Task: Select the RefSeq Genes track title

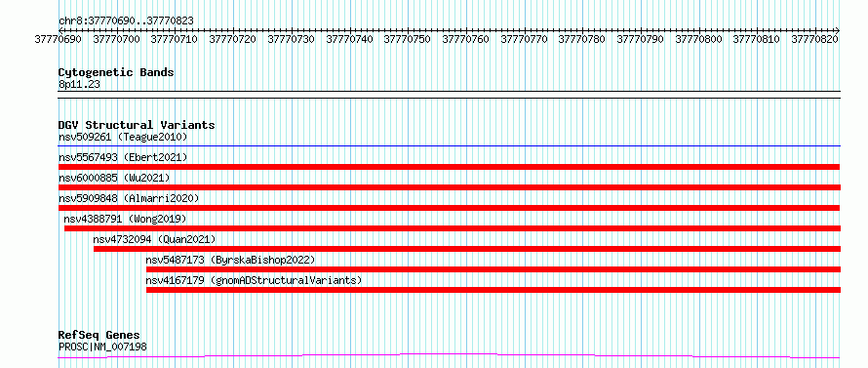Action: [x=99, y=336]
